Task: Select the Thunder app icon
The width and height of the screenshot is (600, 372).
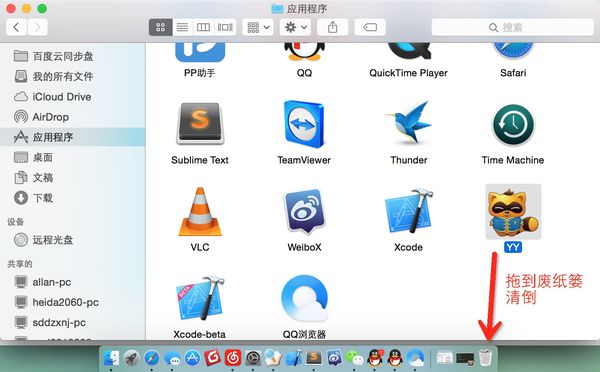Action: point(409,122)
